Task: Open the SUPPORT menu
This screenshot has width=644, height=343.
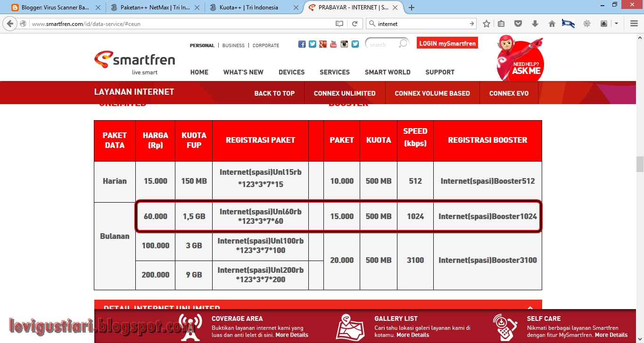Action: point(440,72)
